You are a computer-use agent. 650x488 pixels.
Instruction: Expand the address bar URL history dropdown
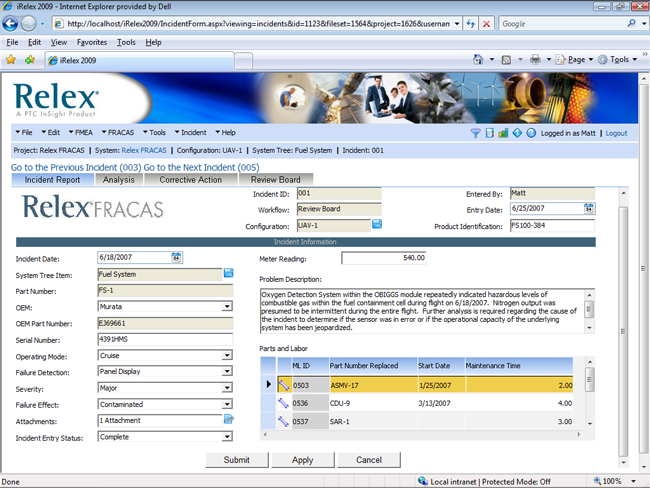coord(456,24)
